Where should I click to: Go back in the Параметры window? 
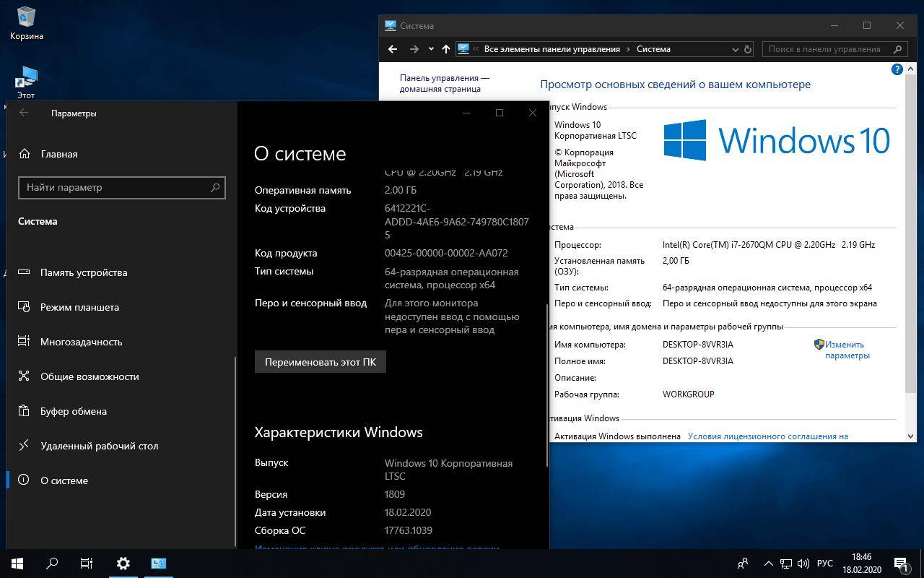tap(24, 113)
